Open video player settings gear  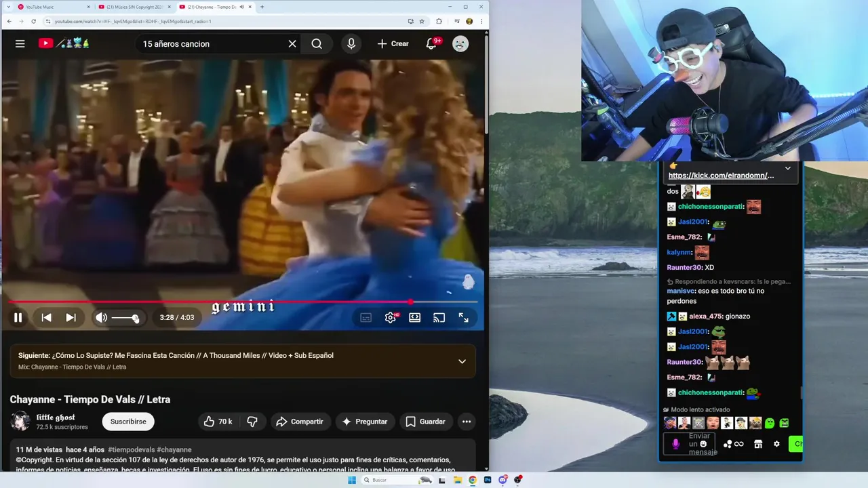click(391, 317)
